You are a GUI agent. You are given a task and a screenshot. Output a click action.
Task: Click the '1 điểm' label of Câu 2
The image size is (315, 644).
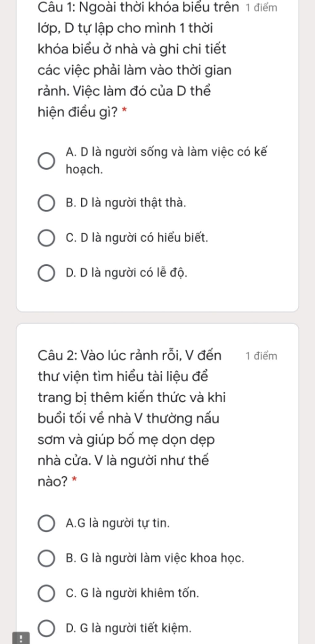coord(261,356)
